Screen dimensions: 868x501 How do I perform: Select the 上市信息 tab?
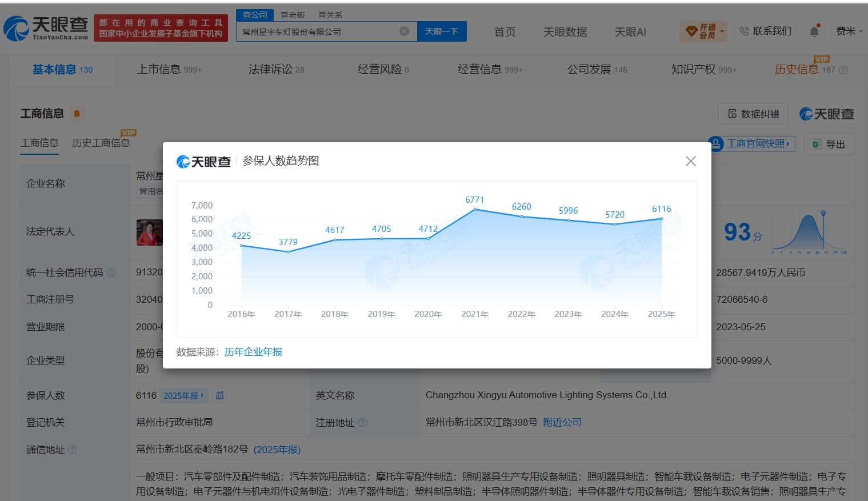coord(169,69)
